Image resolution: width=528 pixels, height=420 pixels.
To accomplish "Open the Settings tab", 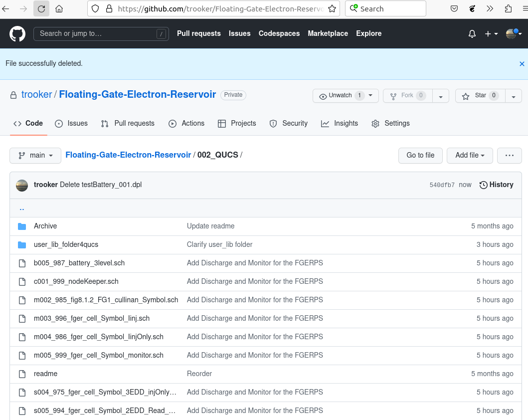I will [x=390, y=124].
